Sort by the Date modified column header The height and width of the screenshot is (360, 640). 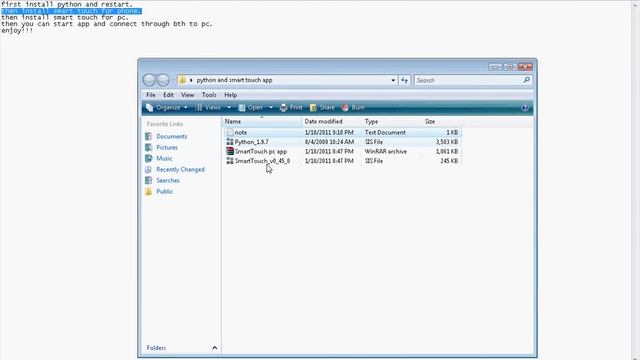tap(332, 122)
